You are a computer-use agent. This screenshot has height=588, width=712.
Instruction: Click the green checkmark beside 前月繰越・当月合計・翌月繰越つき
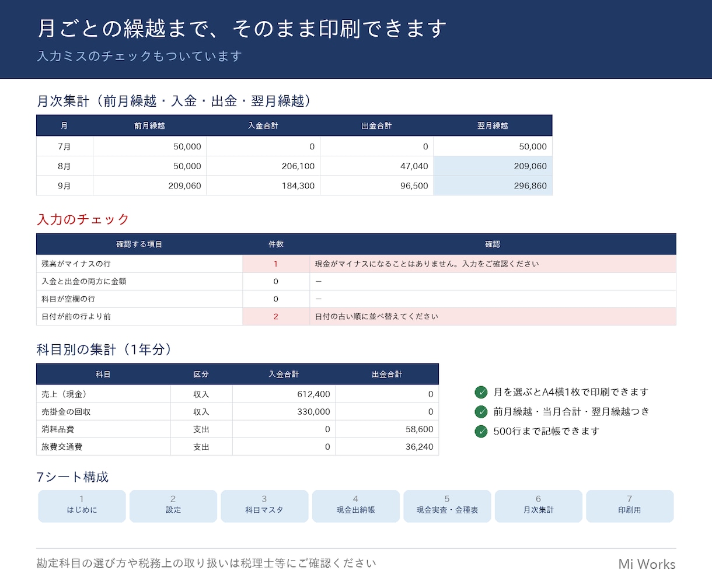[481, 412]
